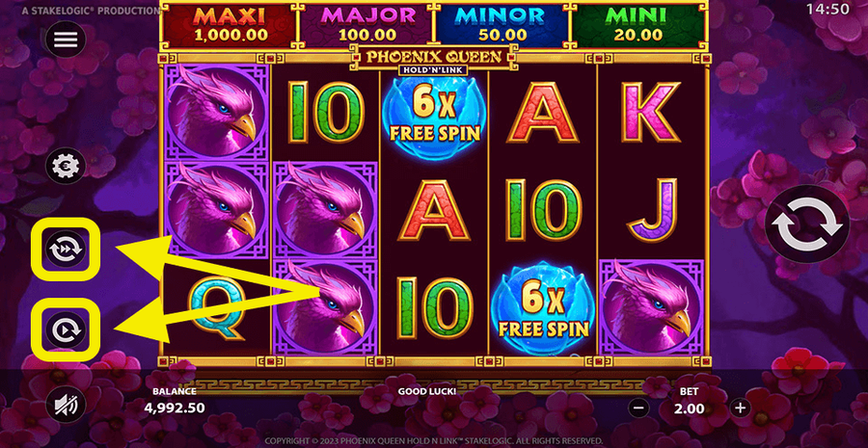This screenshot has width=868, height=448.
Task: Click the balance amount 4,992.50
Action: pos(175,408)
